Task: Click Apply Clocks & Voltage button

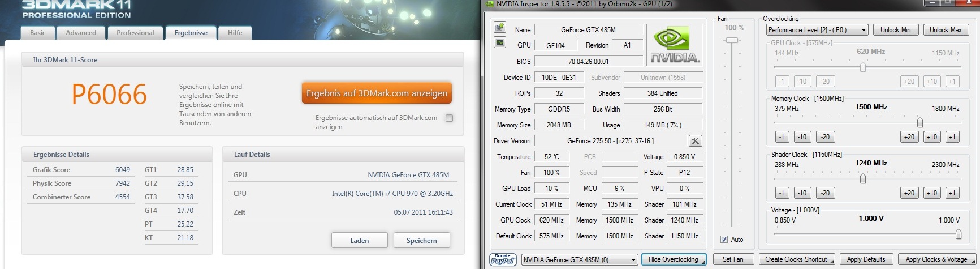Action: pos(936,259)
